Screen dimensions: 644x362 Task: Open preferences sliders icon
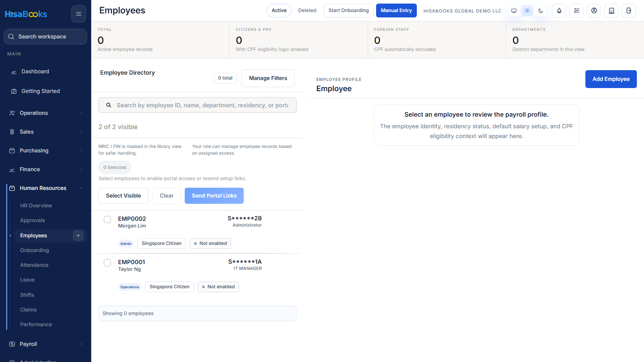point(576,11)
